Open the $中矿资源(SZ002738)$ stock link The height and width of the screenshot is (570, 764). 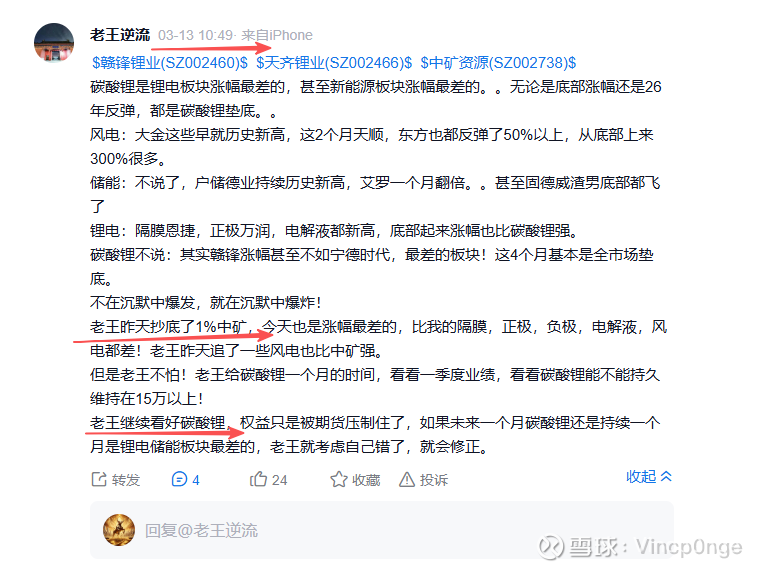click(x=498, y=62)
